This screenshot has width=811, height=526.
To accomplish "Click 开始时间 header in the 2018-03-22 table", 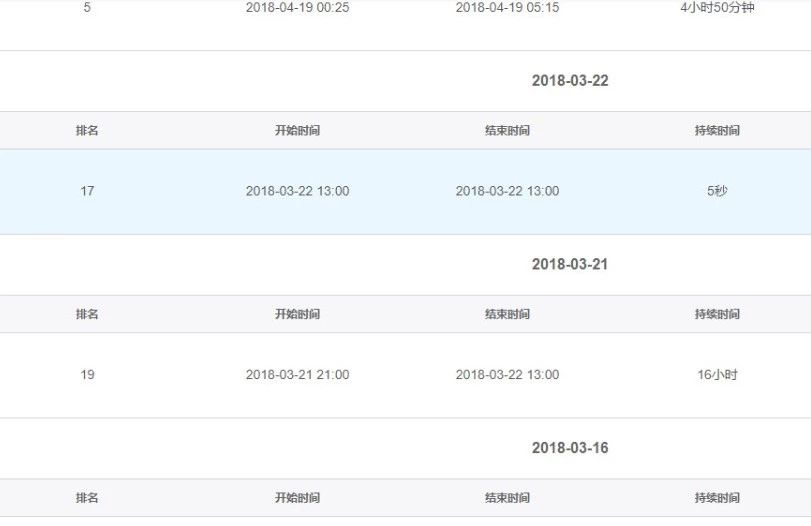I will [297, 131].
